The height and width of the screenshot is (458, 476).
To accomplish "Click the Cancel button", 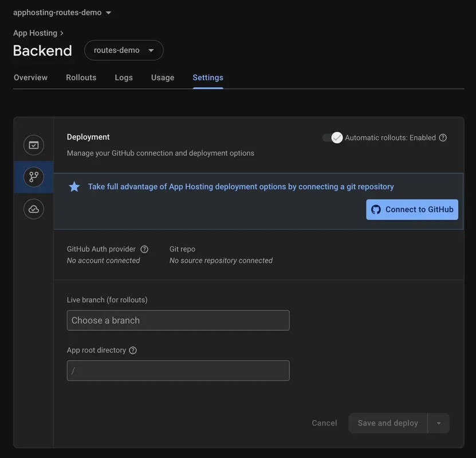I will (324, 423).
